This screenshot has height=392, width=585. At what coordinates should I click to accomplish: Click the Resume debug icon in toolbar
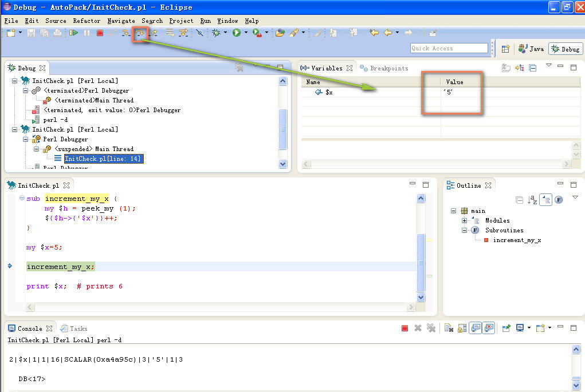click(73, 33)
